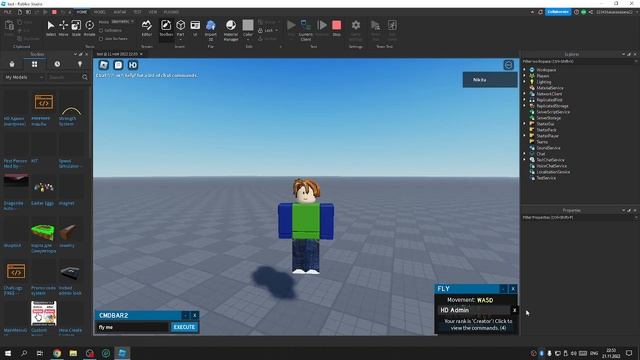Open the VIEW ribbon tab

153,12
